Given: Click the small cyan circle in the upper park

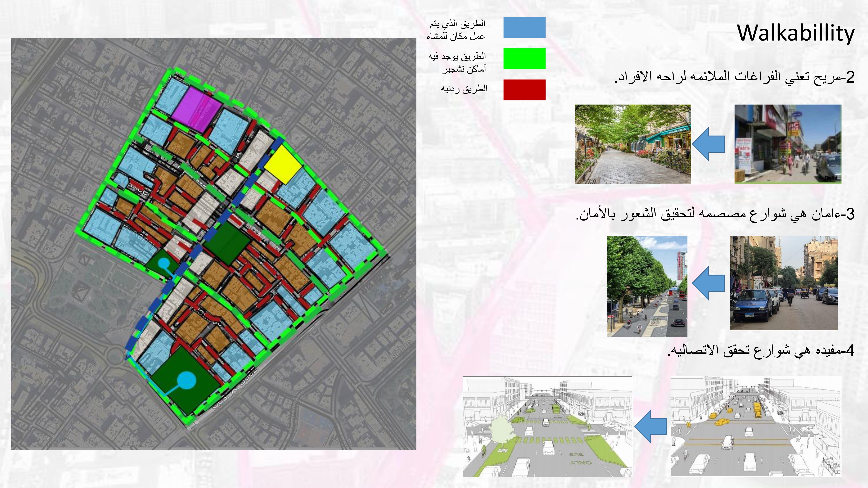Looking at the screenshot, I should point(164,263).
